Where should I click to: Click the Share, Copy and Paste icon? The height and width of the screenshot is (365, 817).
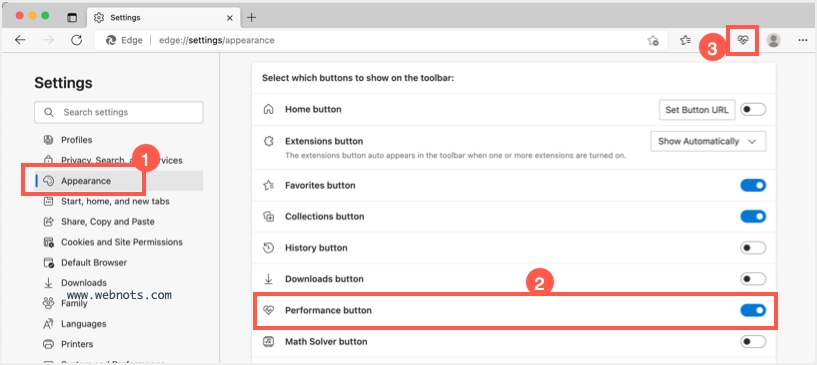(x=48, y=221)
